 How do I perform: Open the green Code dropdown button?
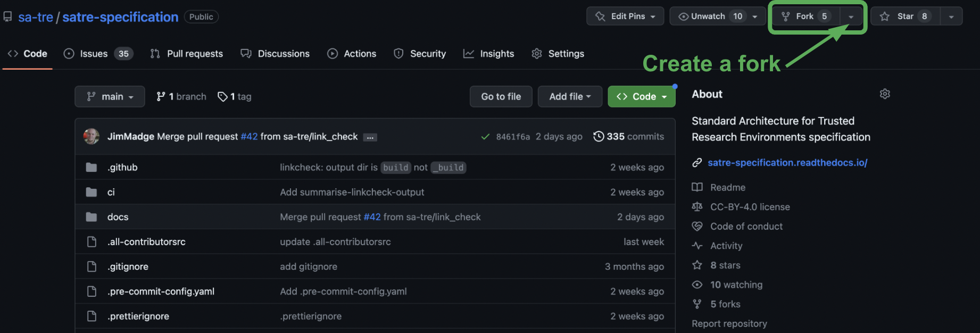click(642, 96)
